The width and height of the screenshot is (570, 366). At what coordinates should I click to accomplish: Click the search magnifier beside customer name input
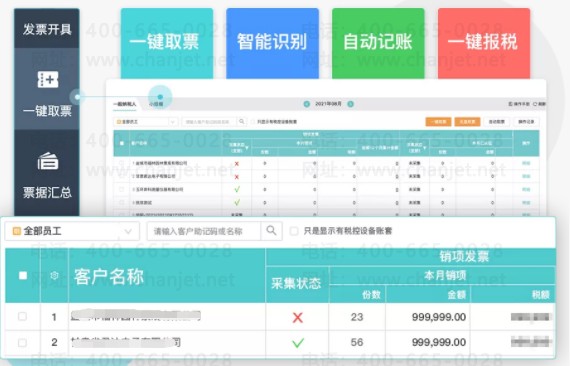click(271, 230)
